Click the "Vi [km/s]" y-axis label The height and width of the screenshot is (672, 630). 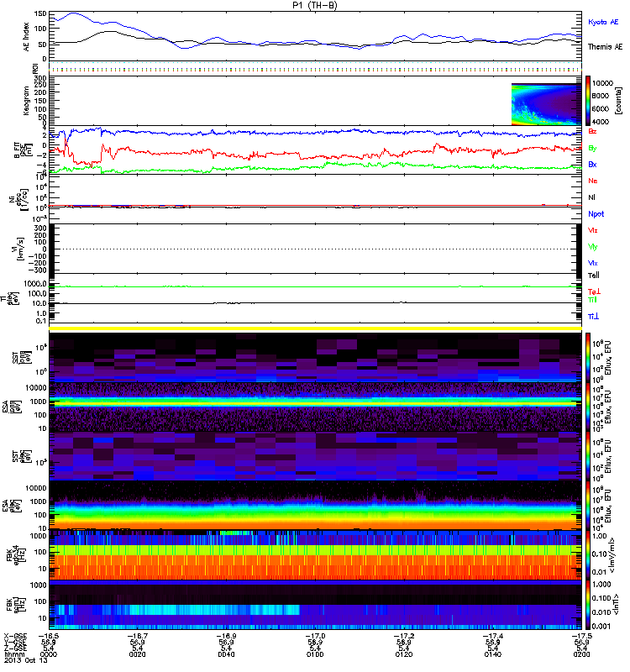[18, 249]
